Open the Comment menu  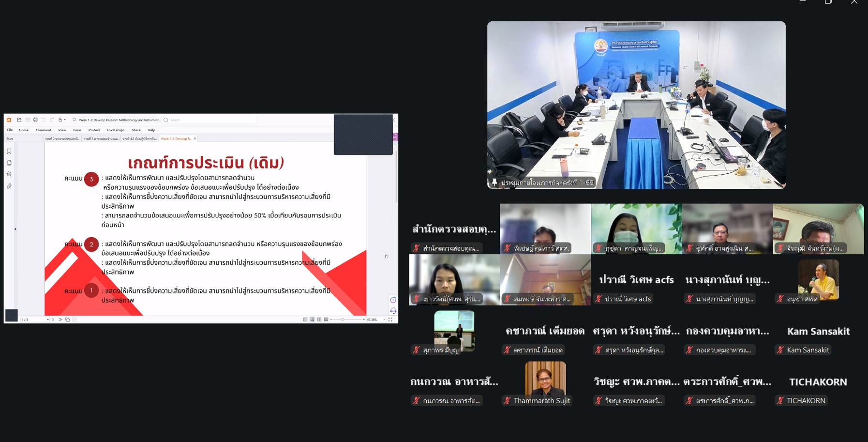pyautogui.click(x=43, y=130)
